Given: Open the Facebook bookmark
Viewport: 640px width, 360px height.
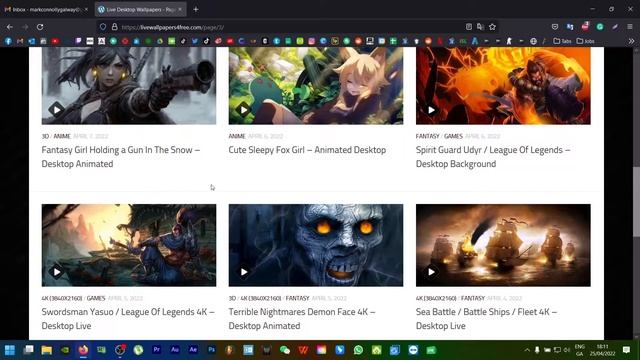Looking at the screenshot, I should click(x=8, y=41).
